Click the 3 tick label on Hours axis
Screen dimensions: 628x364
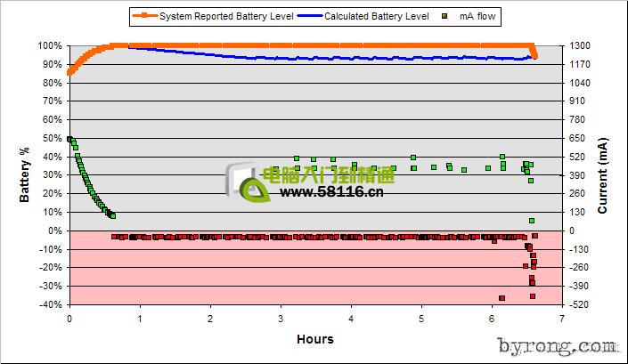click(x=281, y=318)
